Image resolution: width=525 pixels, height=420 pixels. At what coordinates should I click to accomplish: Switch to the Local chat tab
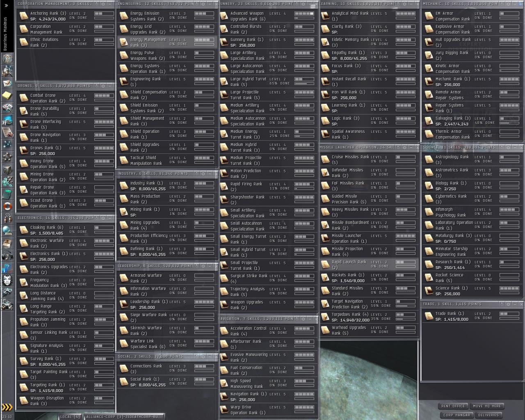(70, 417)
